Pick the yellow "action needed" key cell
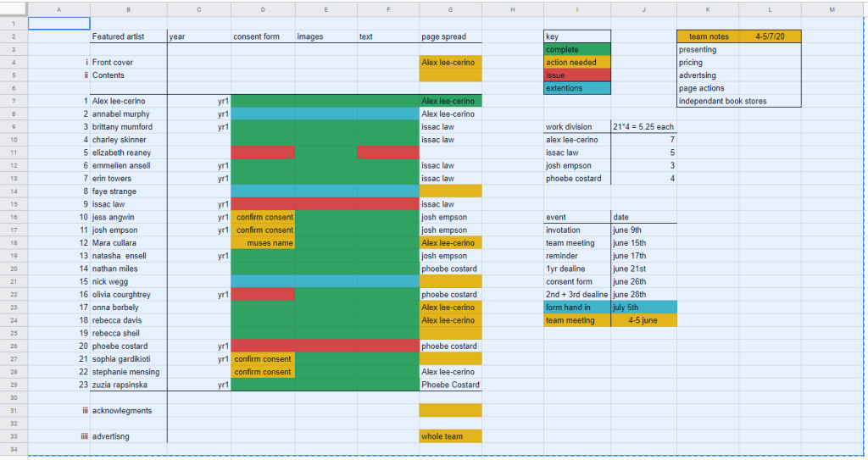 (576, 63)
